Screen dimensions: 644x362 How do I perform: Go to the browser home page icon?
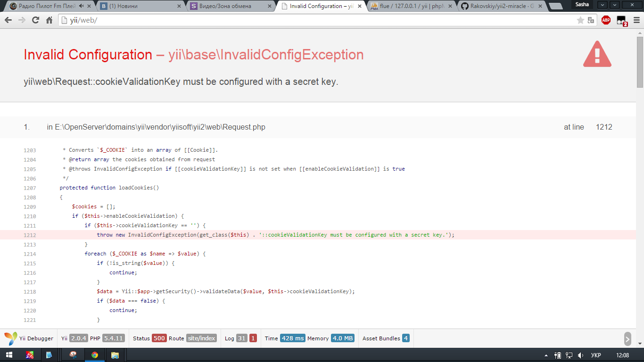coord(49,20)
